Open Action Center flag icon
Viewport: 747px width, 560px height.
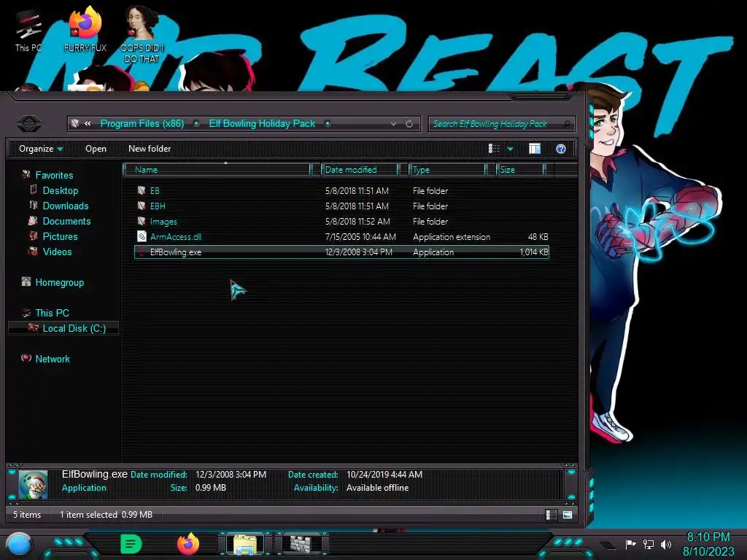point(630,544)
